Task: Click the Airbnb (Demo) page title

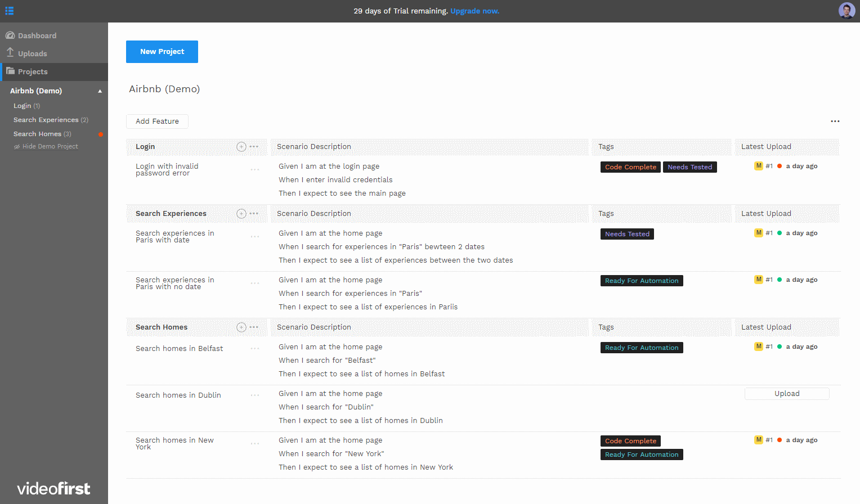Action: [x=164, y=89]
